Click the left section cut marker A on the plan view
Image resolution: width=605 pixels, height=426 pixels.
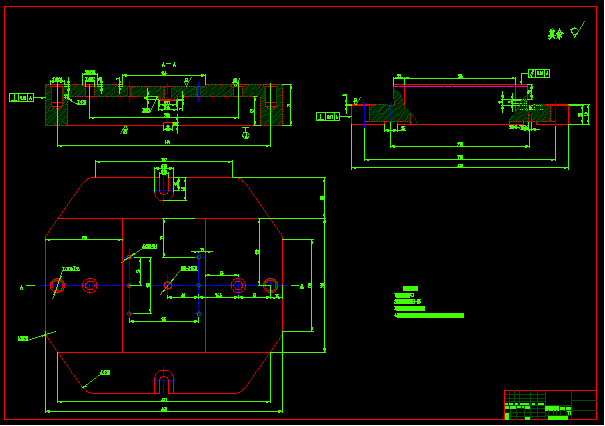(x=22, y=287)
